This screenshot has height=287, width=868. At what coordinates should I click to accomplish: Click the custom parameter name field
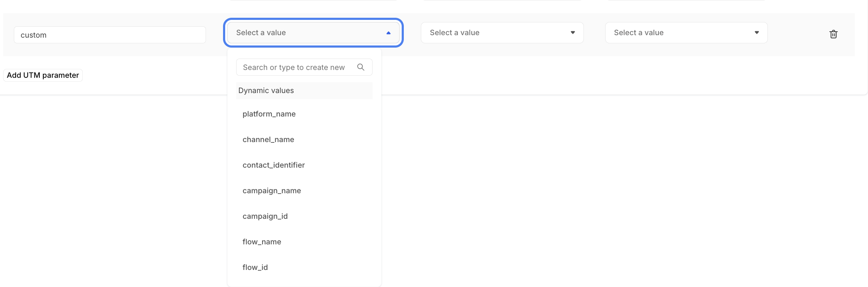(110, 35)
